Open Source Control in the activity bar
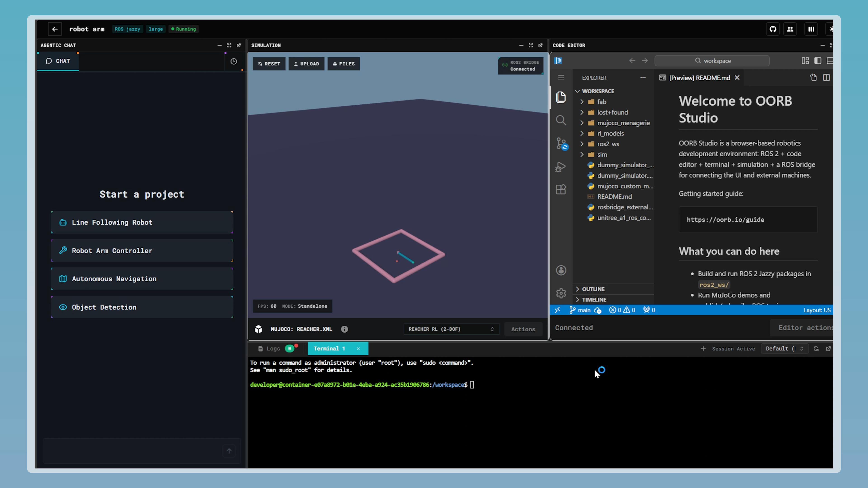Image resolution: width=868 pixels, height=488 pixels. 561,143
